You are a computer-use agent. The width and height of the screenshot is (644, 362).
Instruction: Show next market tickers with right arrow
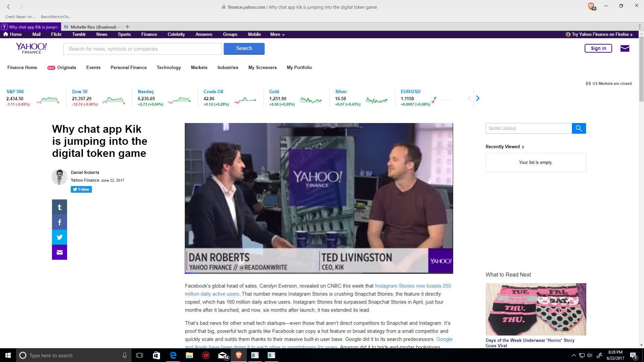(x=478, y=98)
